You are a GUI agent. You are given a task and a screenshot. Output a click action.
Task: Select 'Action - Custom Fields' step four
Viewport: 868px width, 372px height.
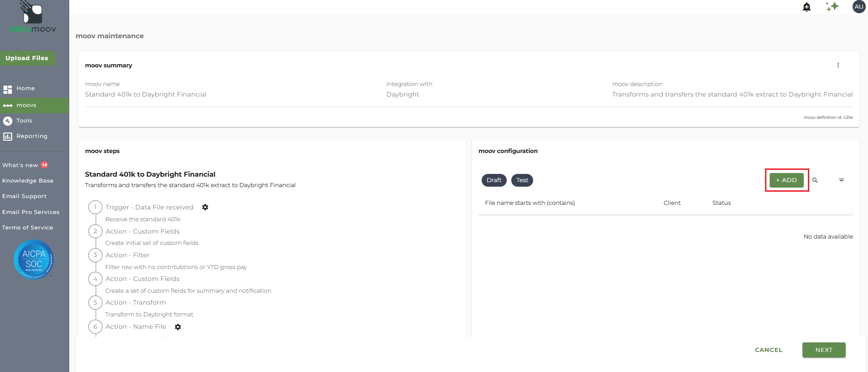point(143,279)
